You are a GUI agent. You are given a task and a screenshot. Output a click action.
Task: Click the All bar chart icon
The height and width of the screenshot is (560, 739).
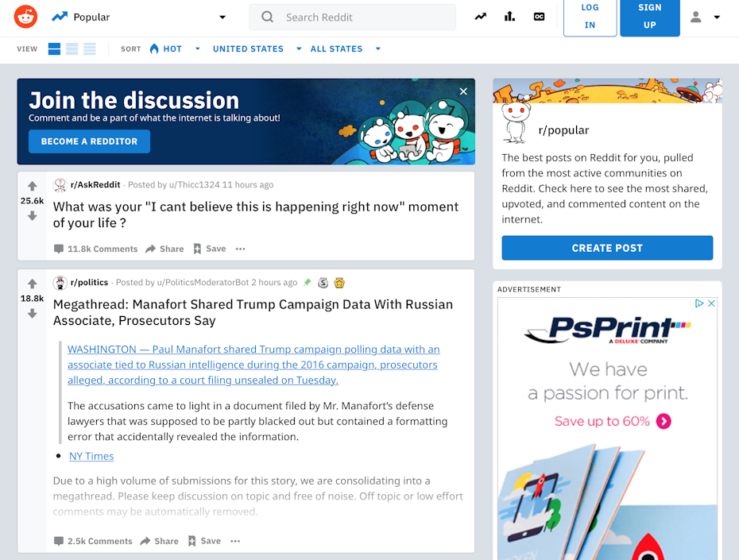pos(509,17)
